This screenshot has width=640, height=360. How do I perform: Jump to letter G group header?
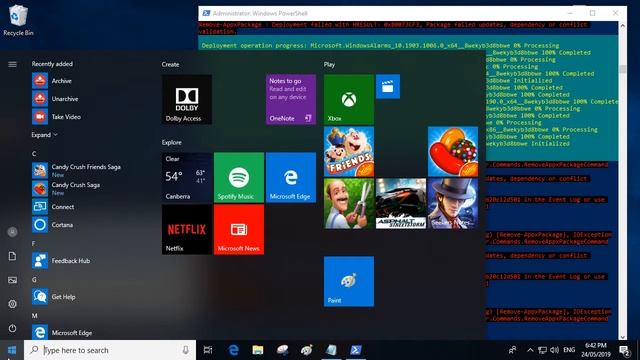click(x=34, y=280)
